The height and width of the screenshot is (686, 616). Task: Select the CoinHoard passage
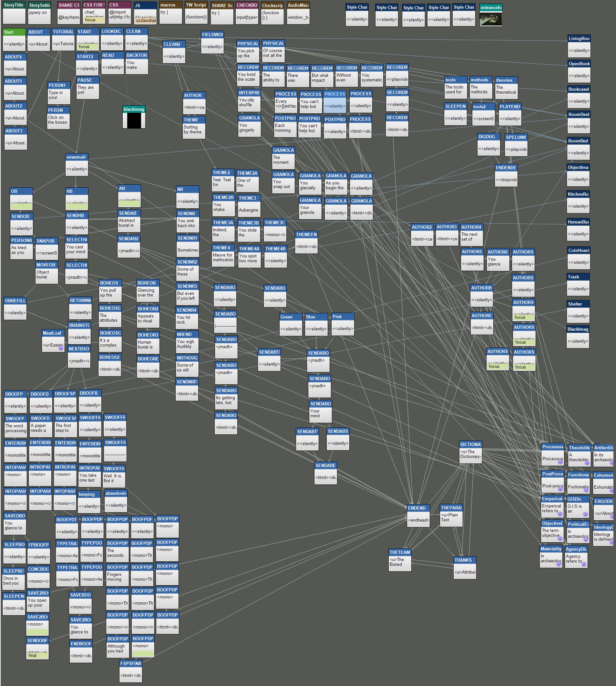click(579, 258)
